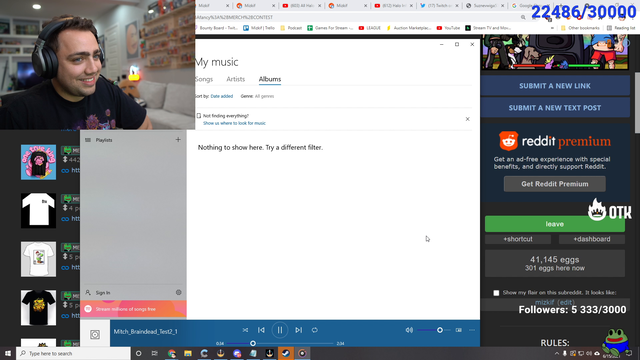
Task: Click the flair edit link
Action: [x=566, y=302]
